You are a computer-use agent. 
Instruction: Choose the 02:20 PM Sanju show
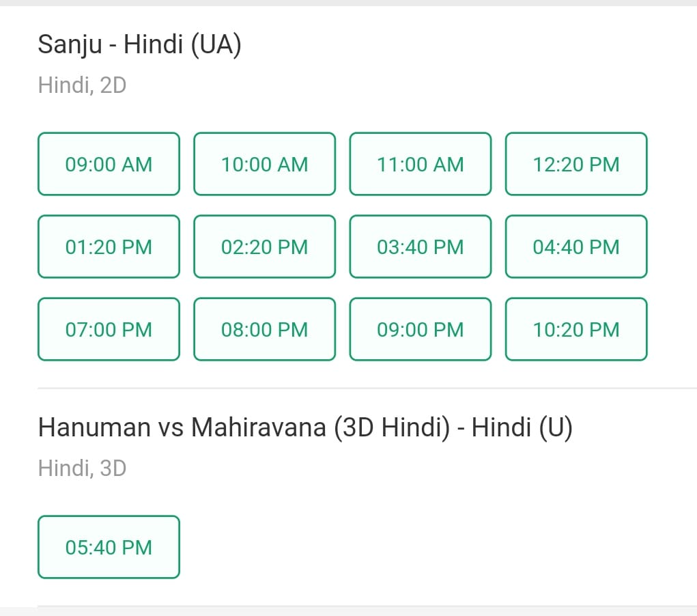point(264,247)
